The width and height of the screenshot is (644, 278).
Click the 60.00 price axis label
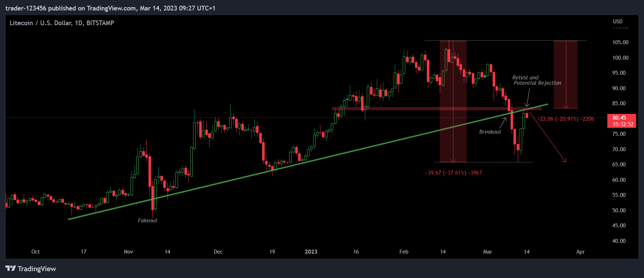(619, 180)
